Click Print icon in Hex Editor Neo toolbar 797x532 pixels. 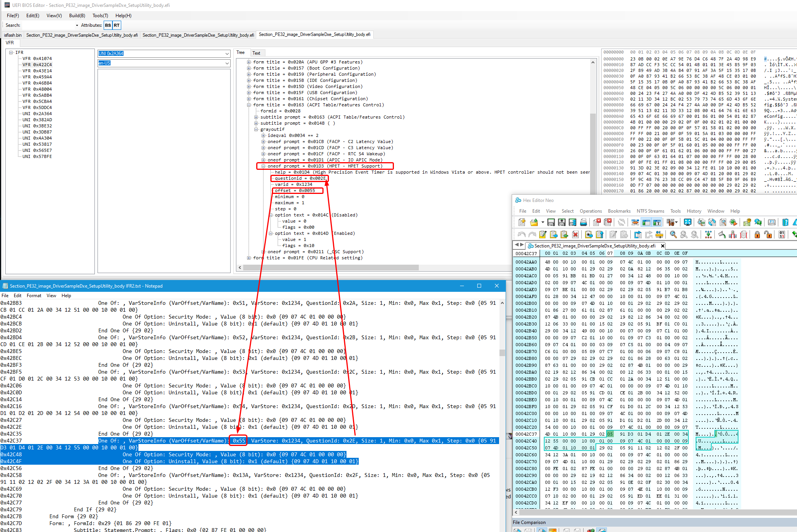coord(584,222)
